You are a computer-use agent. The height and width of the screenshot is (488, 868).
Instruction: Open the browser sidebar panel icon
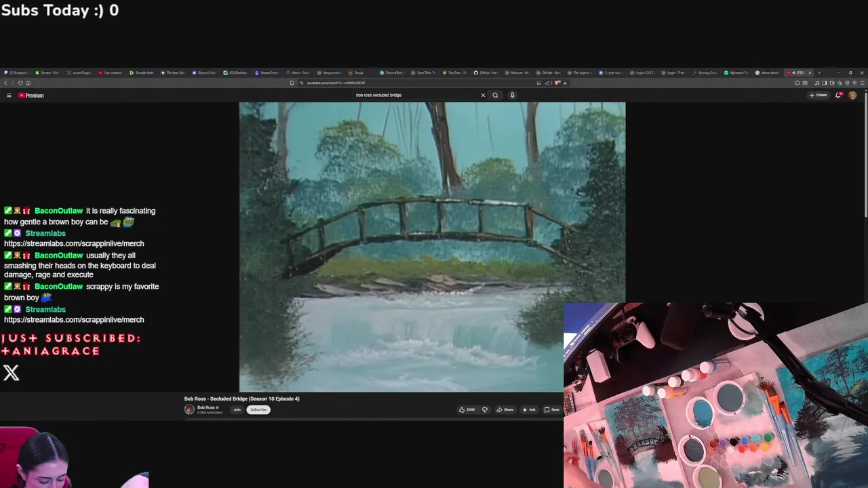825,83
